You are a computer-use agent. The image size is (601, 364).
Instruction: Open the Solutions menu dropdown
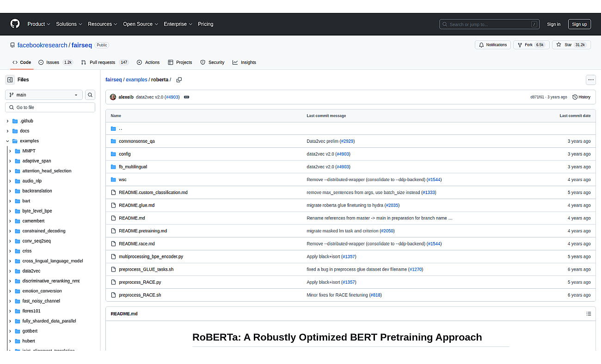pos(69,24)
